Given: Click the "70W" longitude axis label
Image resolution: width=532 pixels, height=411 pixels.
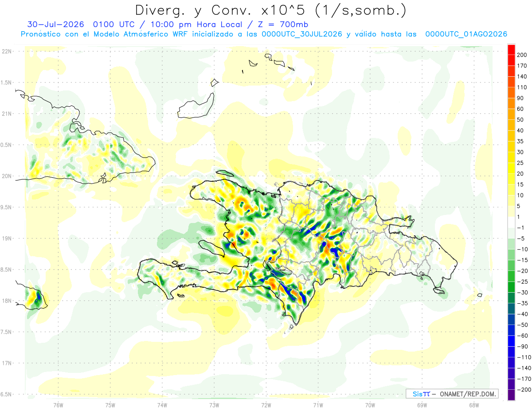Looking at the screenshot, I should point(370,405).
